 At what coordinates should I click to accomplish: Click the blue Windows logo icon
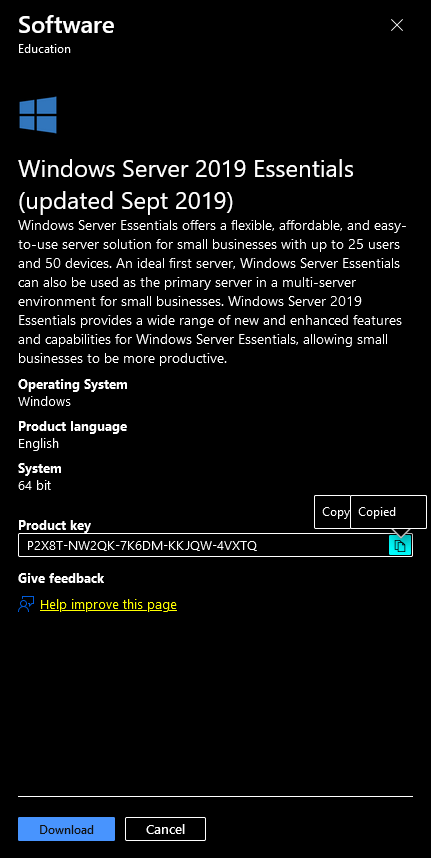point(38,115)
